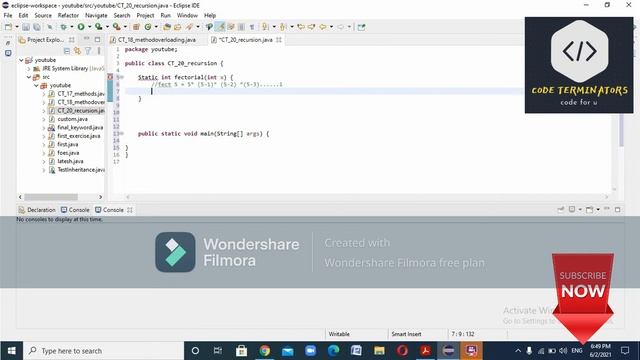Collapse All in Project Explorer
Image resolution: width=640 pixels, height=360 pixels.
67,51
